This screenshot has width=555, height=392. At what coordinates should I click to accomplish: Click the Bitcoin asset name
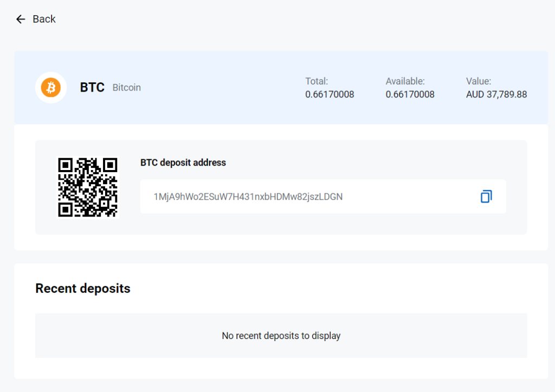(x=126, y=87)
